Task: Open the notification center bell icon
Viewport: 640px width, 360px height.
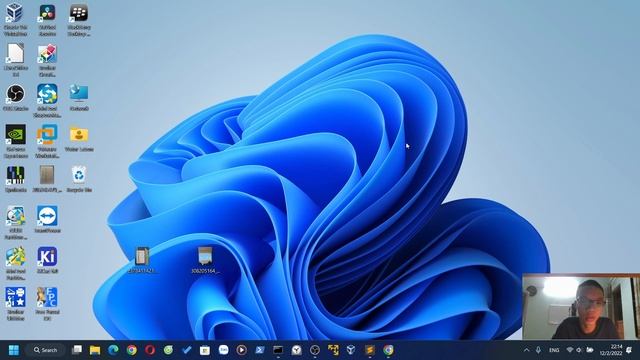Action: (x=629, y=350)
